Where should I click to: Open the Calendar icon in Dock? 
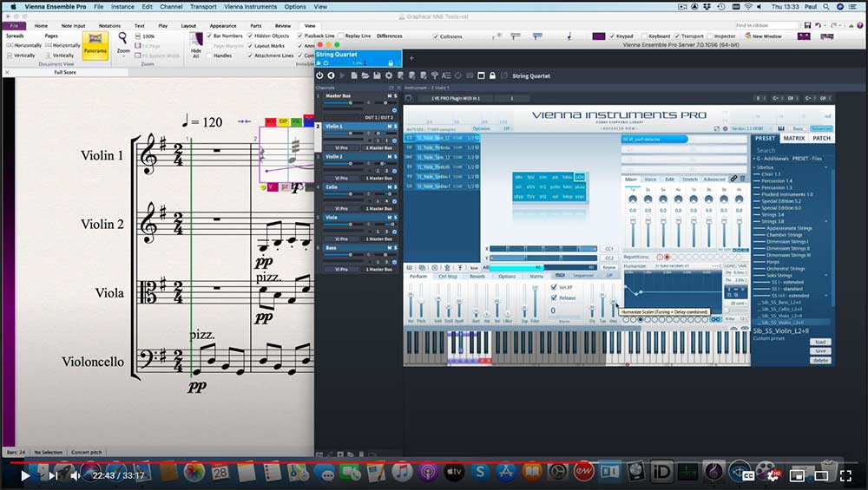[220, 472]
